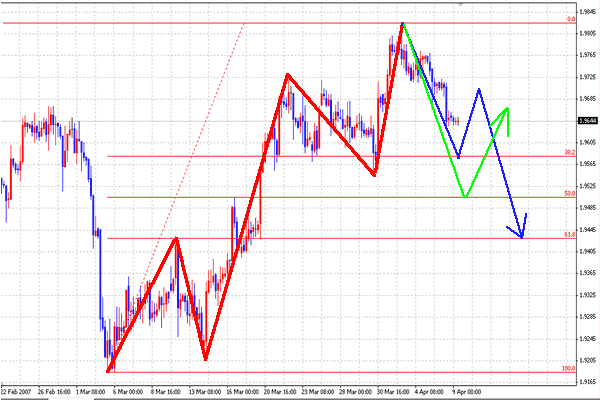Image resolution: width=600 pixels, height=400 pixels.
Task: Click the 1.9685 price axis value
Action: (x=588, y=99)
